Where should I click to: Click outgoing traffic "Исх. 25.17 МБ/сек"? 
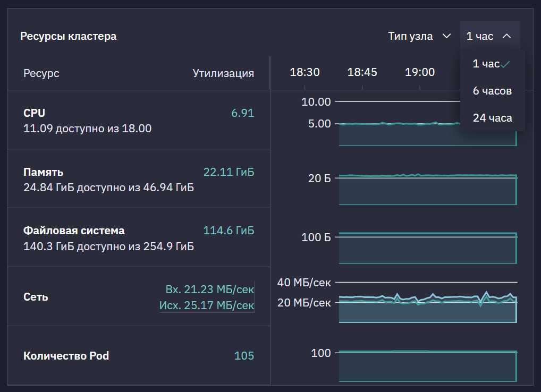point(207,305)
